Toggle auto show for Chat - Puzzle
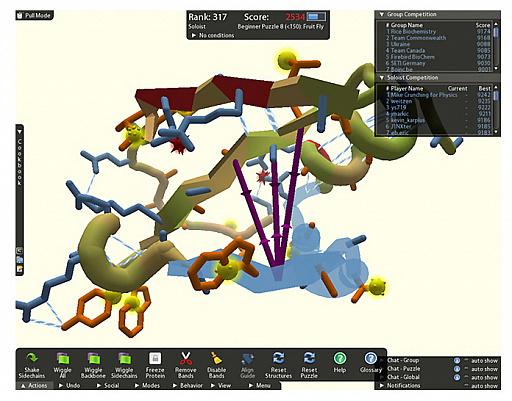This screenshot has height=401, width=512. pos(467,369)
